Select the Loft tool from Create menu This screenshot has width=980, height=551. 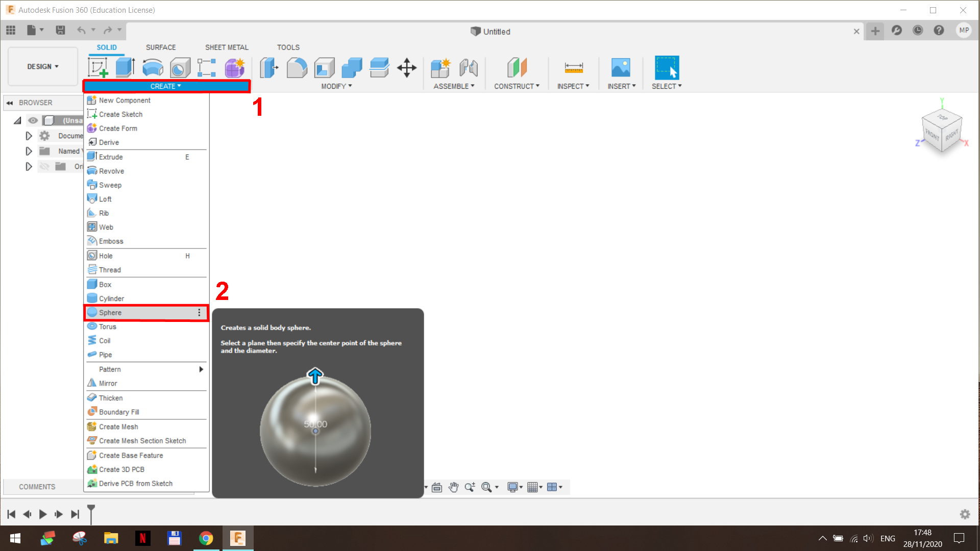click(x=105, y=198)
